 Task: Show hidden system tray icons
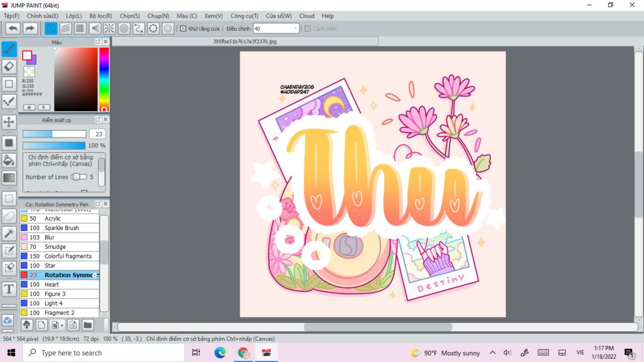492,353
